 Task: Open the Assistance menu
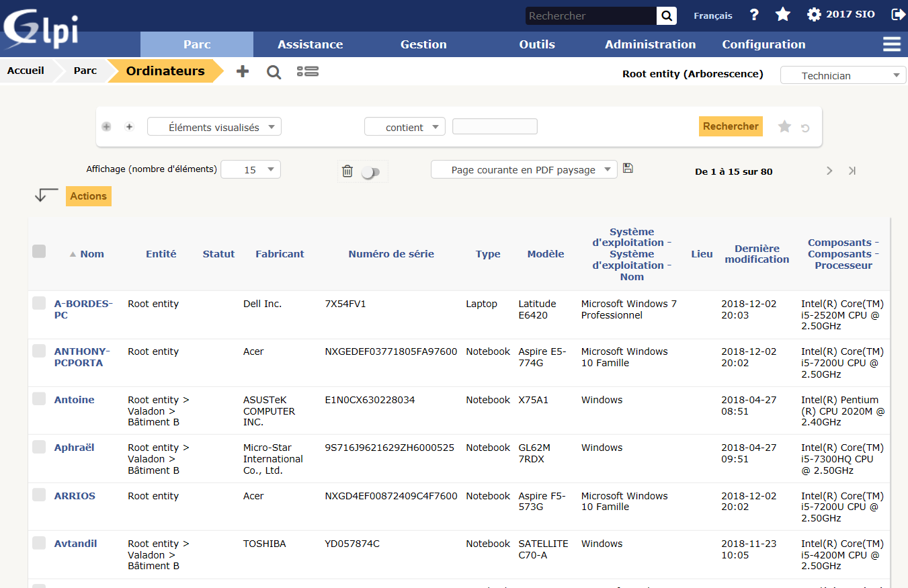[x=310, y=44]
